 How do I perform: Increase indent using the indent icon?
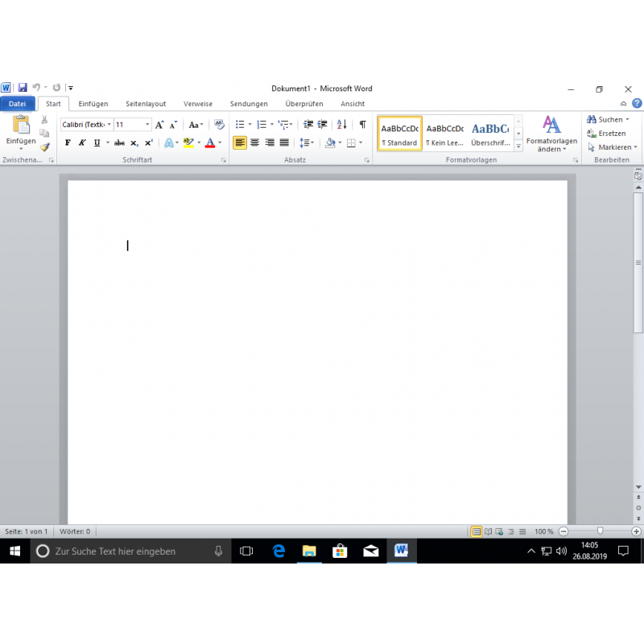[x=323, y=125]
